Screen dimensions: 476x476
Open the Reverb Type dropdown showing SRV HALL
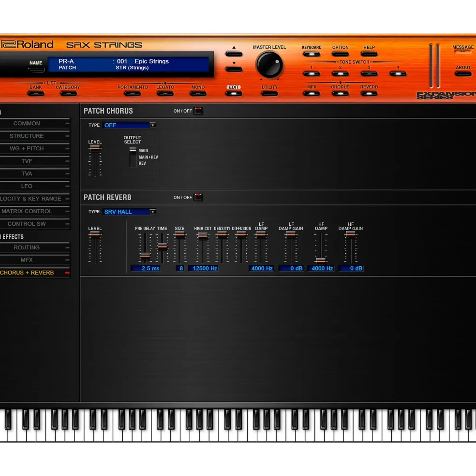pyautogui.click(x=129, y=212)
